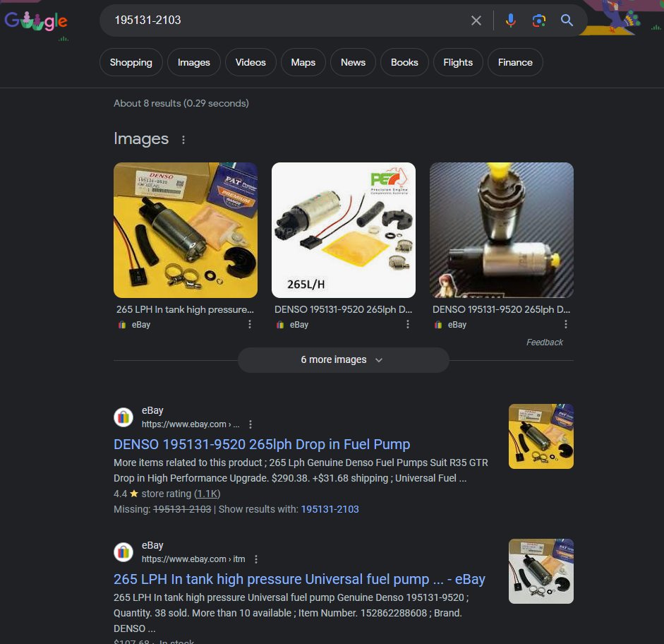Image resolution: width=664 pixels, height=644 pixels.
Task: Open three-dot menu under carbon-fiber pump image
Action: pyautogui.click(x=566, y=324)
